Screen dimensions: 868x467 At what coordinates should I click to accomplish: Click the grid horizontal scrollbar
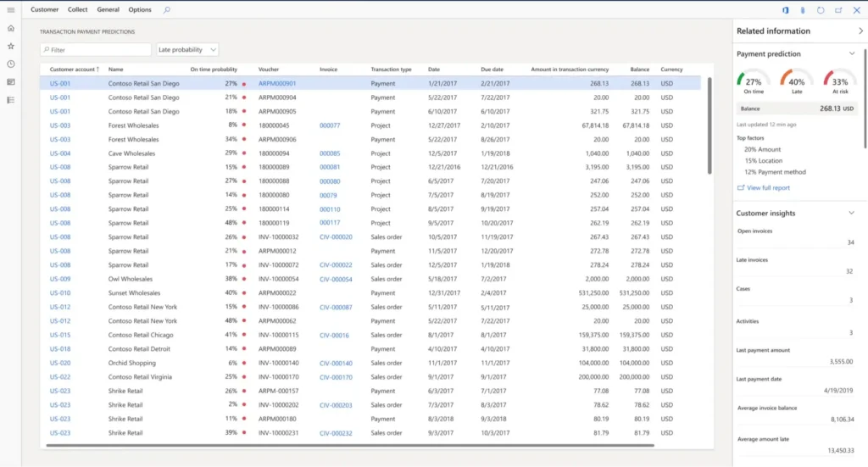350,445
